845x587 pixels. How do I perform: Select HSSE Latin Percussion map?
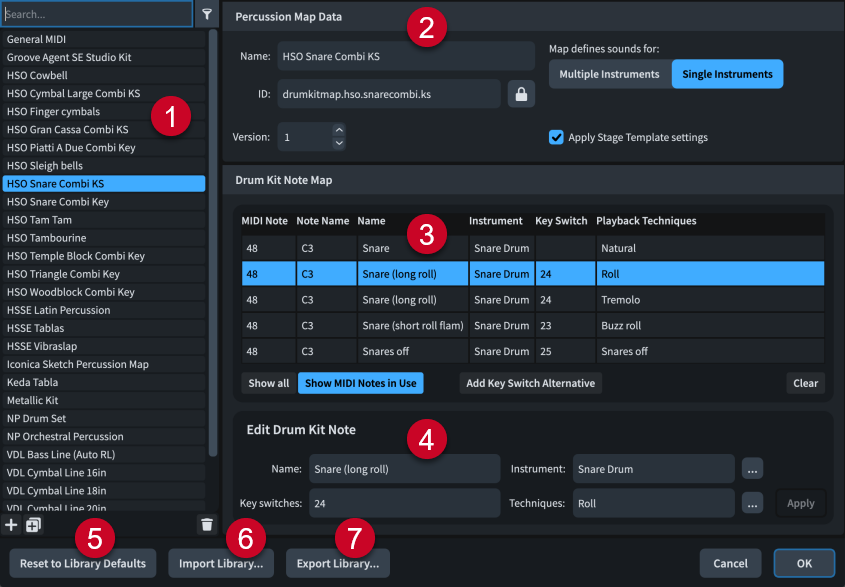(103, 310)
